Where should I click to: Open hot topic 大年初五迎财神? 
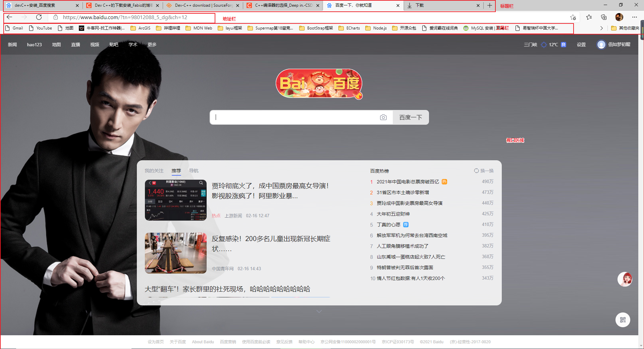click(393, 214)
